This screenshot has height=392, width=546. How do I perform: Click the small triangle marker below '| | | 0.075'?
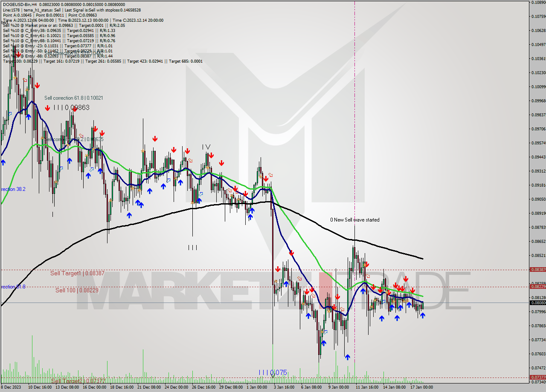click(273, 376)
